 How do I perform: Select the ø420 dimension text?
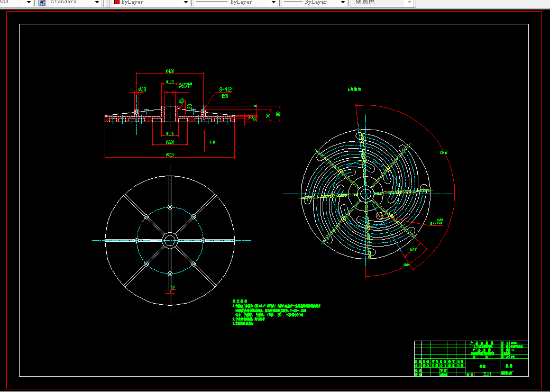(x=170, y=71)
